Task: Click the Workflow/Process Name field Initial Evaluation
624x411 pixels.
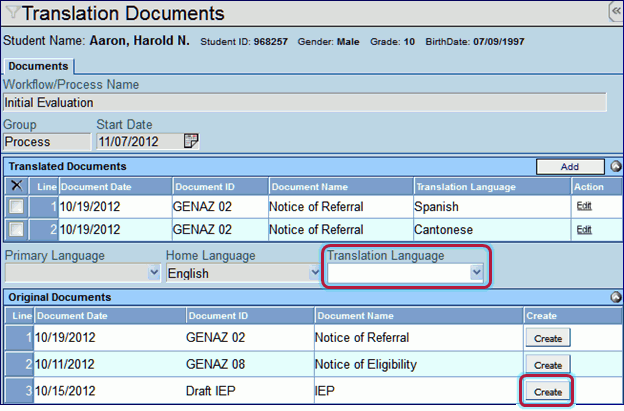Action: click(305, 103)
